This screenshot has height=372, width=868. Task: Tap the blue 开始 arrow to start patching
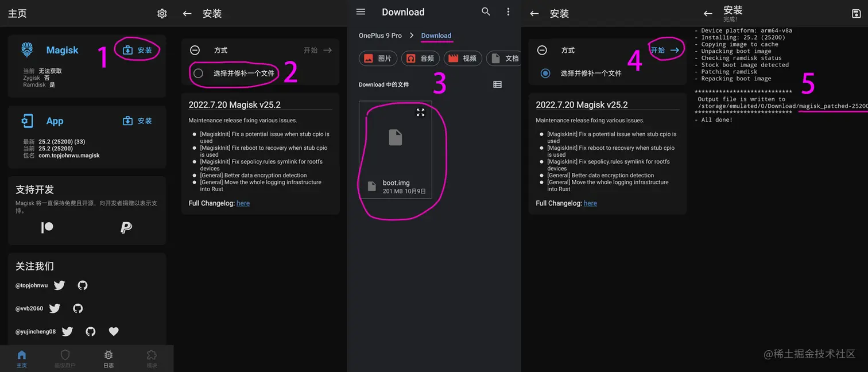coord(665,51)
